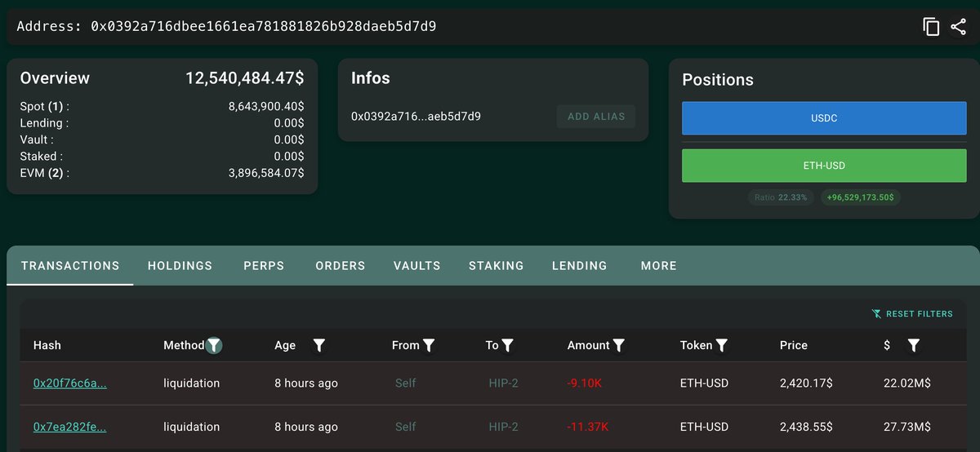Open transaction hash 0x20f76c6a link
The width and height of the screenshot is (980, 452).
coord(69,383)
